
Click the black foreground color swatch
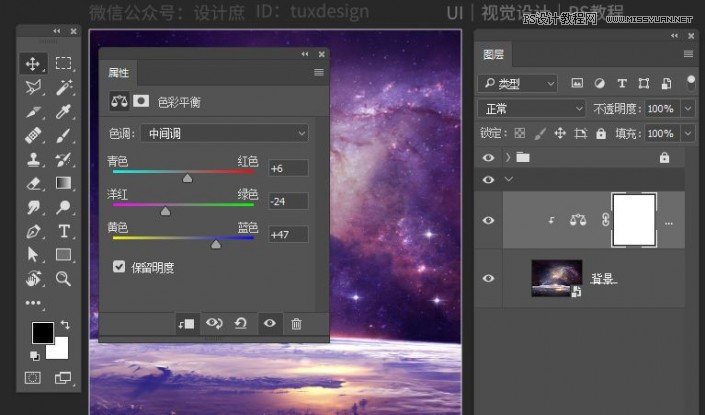[x=43, y=332]
